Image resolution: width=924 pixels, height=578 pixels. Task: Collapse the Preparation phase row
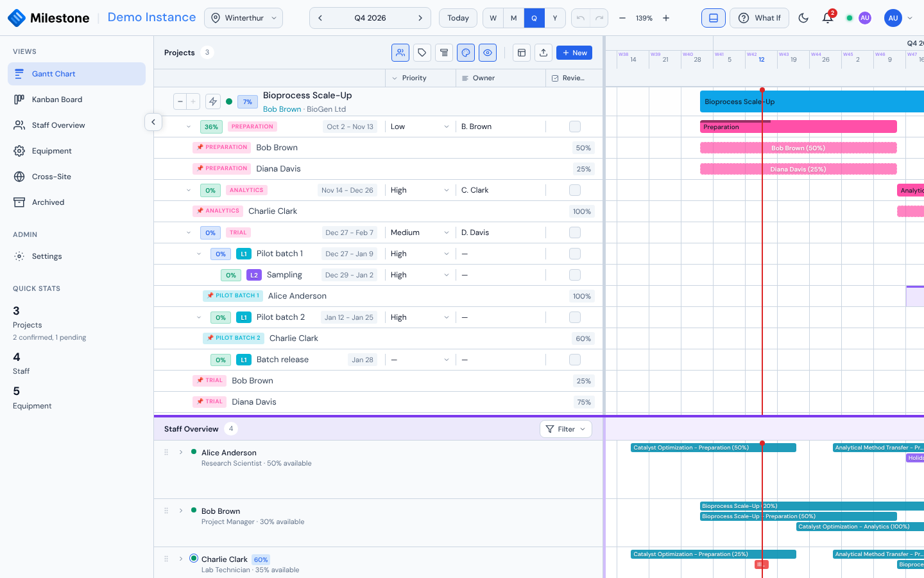click(189, 127)
